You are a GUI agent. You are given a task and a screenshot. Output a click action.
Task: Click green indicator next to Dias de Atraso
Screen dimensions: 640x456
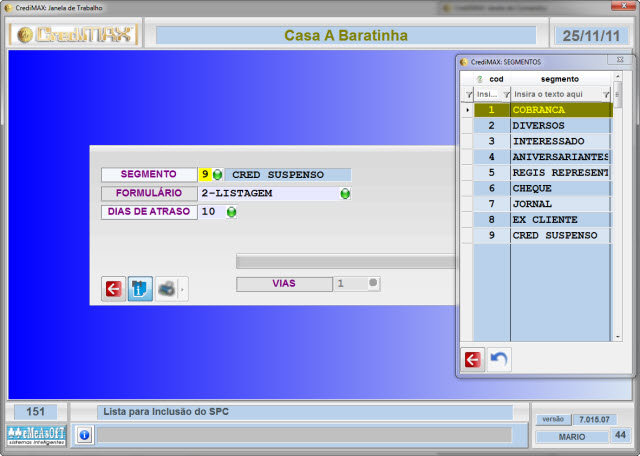point(231,212)
